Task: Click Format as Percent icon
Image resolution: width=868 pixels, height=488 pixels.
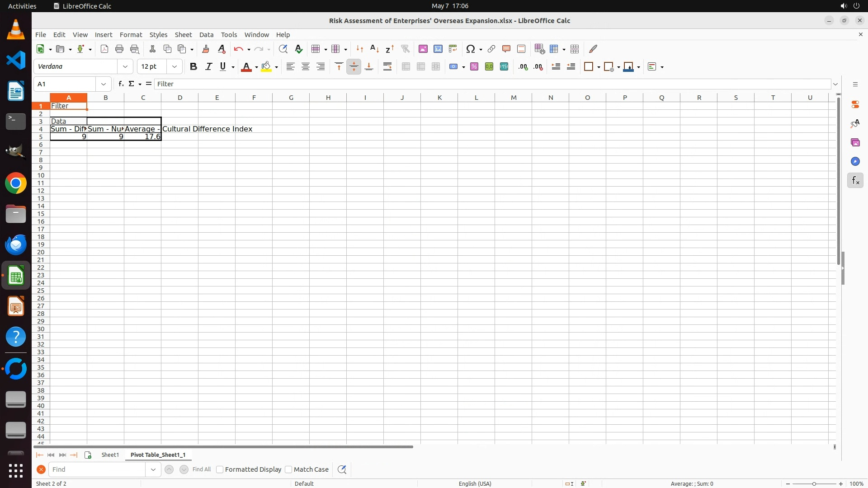Action: tap(474, 67)
